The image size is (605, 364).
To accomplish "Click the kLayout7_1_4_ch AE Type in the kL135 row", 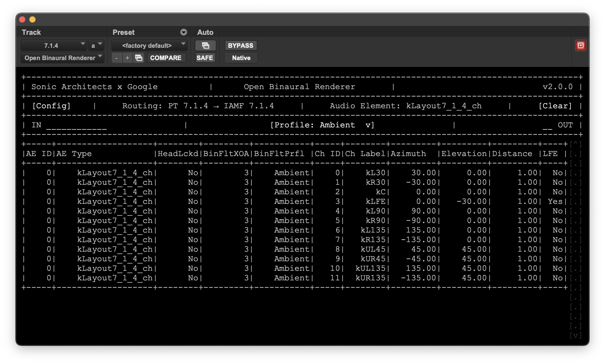I will click(115, 230).
